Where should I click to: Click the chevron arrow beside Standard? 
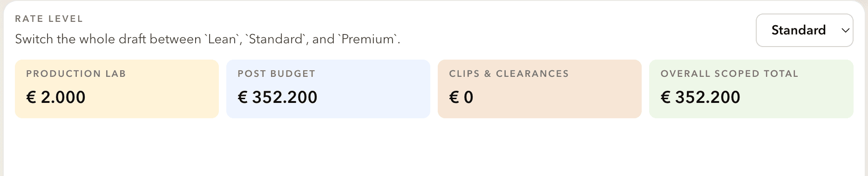coord(845,31)
